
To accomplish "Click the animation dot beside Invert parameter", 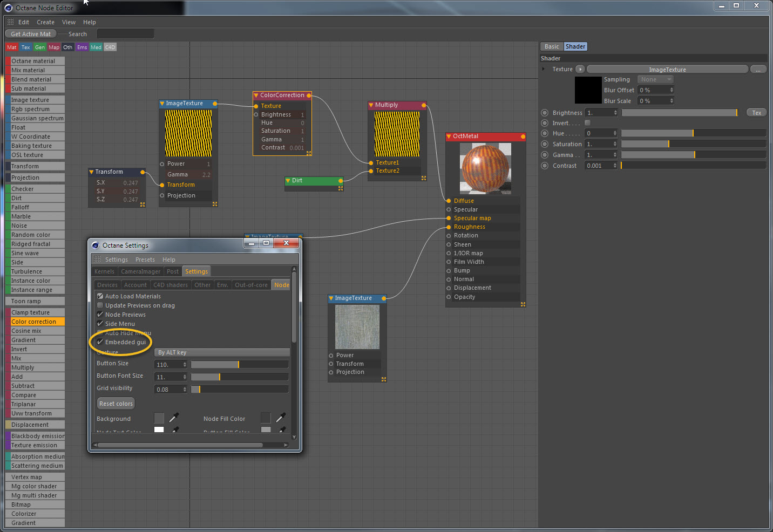I will pos(545,123).
